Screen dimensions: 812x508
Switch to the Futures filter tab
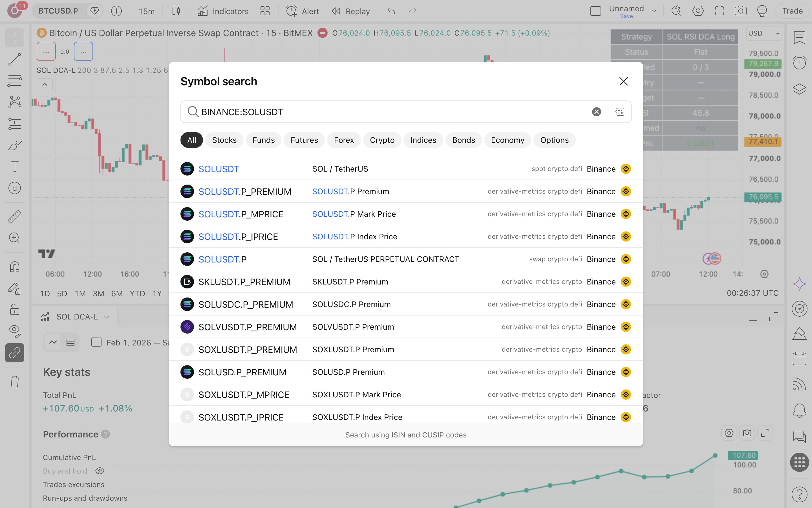pyautogui.click(x=304, y=140)
